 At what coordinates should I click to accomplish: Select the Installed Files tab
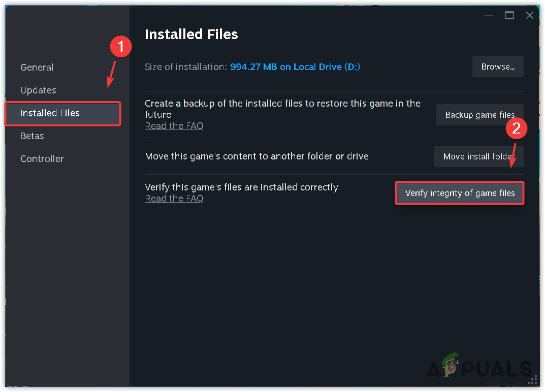50,113
